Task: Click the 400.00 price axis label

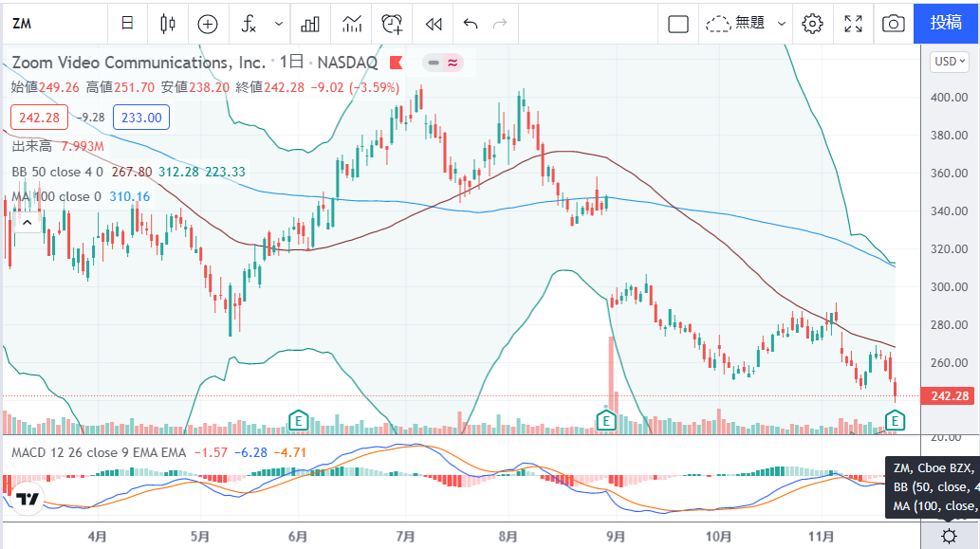Action: click(949, 98)
